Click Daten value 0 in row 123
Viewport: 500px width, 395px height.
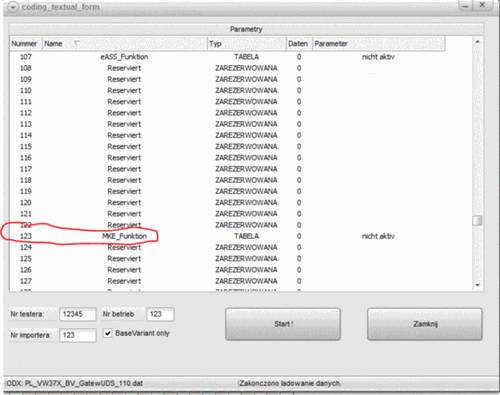tap(299, 236)
